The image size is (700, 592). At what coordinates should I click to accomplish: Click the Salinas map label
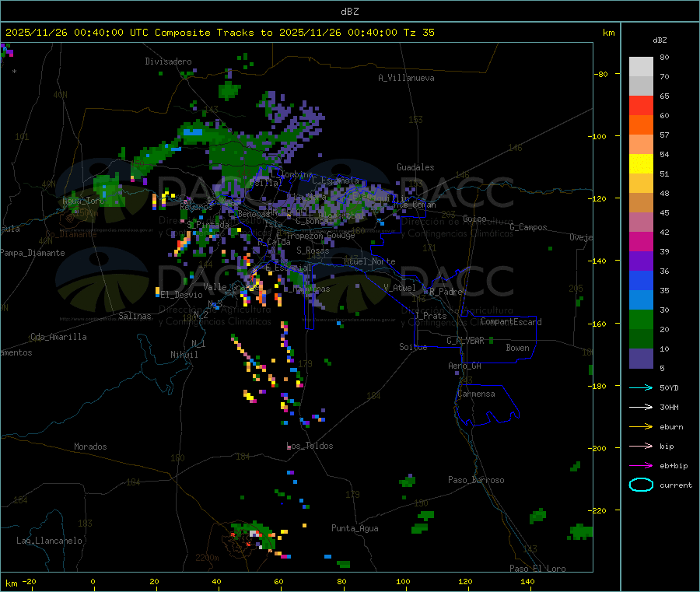click(135, 316)
